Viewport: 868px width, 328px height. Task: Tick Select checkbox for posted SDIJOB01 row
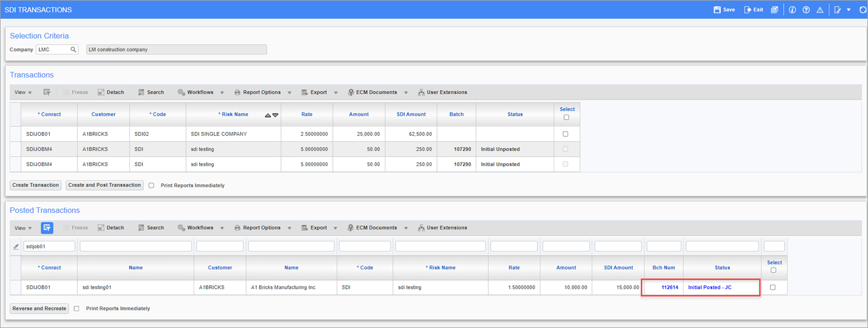(773, 288)
